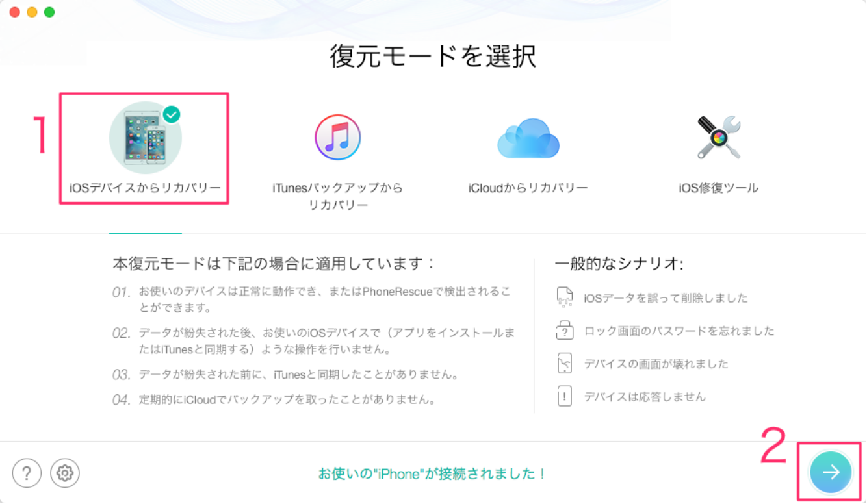Click the green checkmark badge on device icon
This screenshot has height=504, width=867.
tap(171, 114)
